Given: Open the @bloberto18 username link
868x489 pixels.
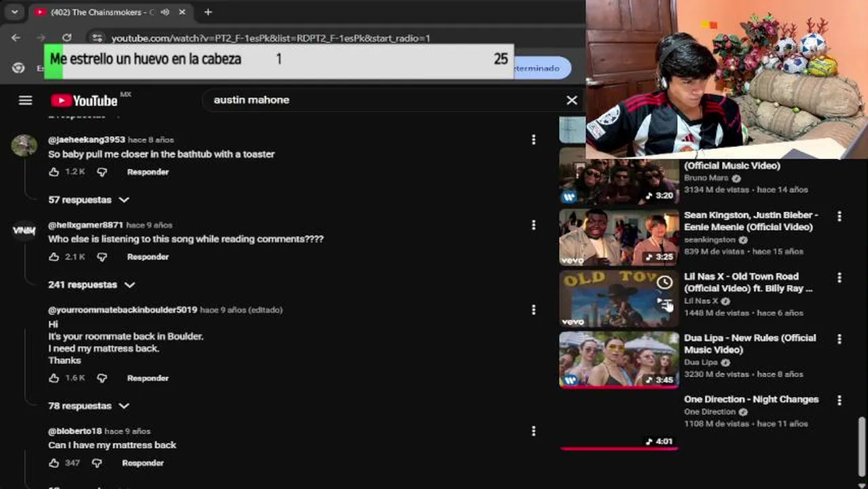Looking at the screenshot, I should (x=75, y=431).
